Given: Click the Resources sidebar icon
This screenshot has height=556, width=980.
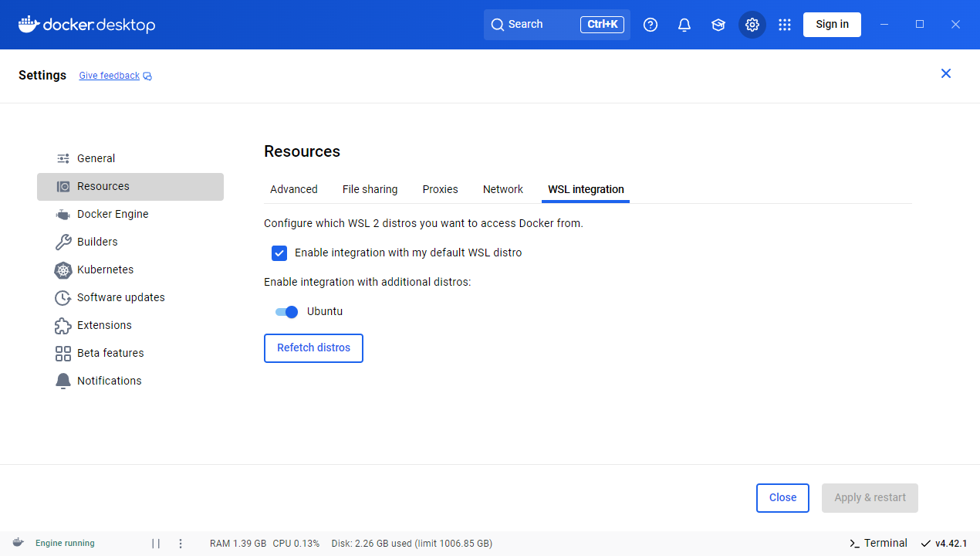Looking at the screenshot, I should coord(63,186).
